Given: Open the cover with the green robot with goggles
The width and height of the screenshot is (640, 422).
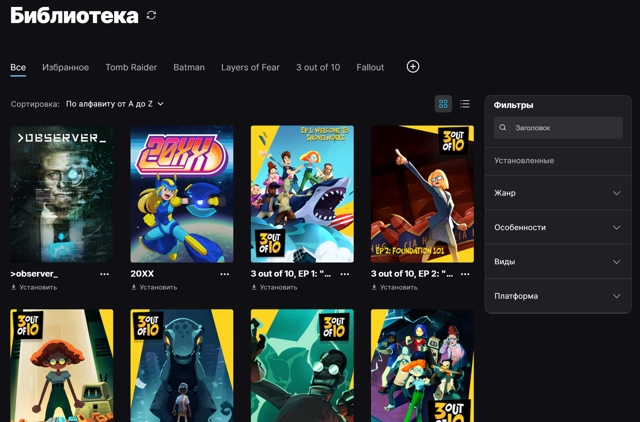Looking at the screenshot, I should coord(302,365).
